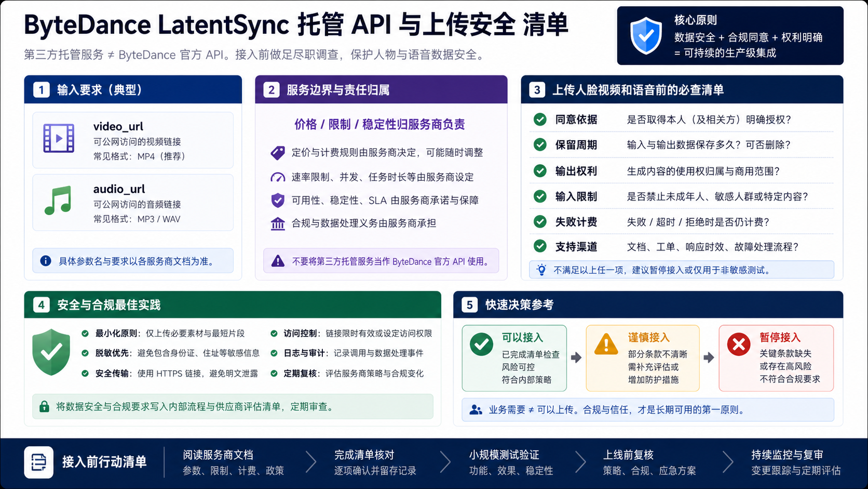Click the lightbulb icon beside 不满足以上任一项
Viewport: 868px width, 489px height.
click(x=541, y=270)
